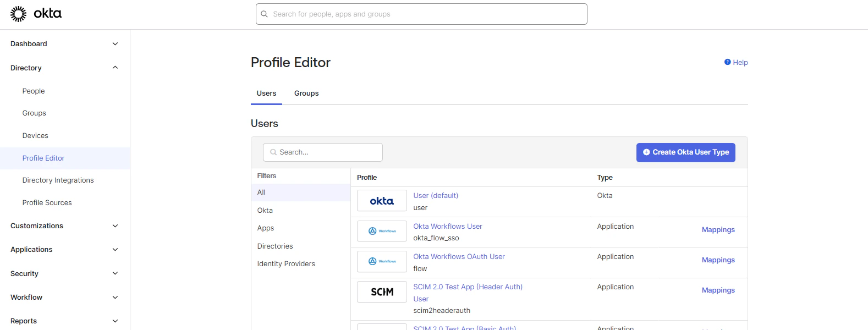
Task: Expand the Dashboard menu chevron
Action: (x=115, y=44)
